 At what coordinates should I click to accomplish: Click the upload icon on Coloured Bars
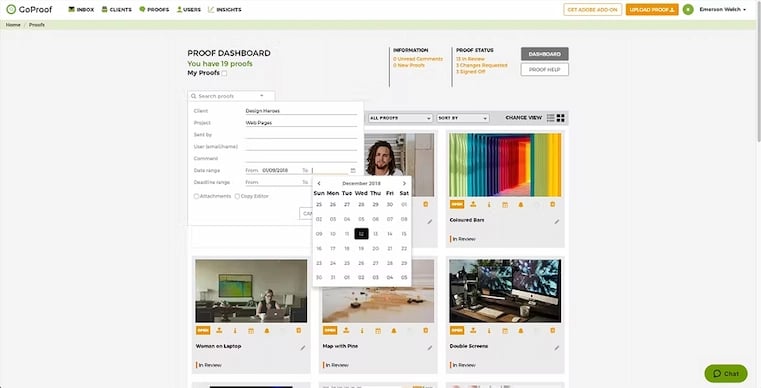(473, 204)
